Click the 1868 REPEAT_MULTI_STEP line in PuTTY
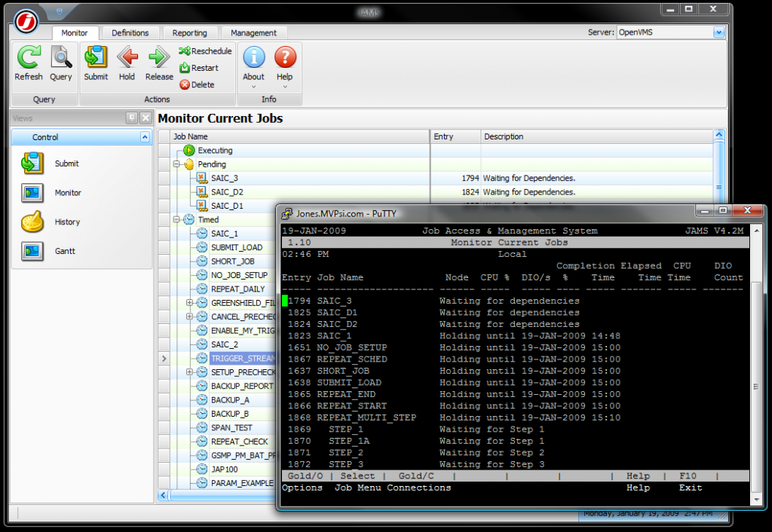The image size is (772, 532). click(451, 417)
